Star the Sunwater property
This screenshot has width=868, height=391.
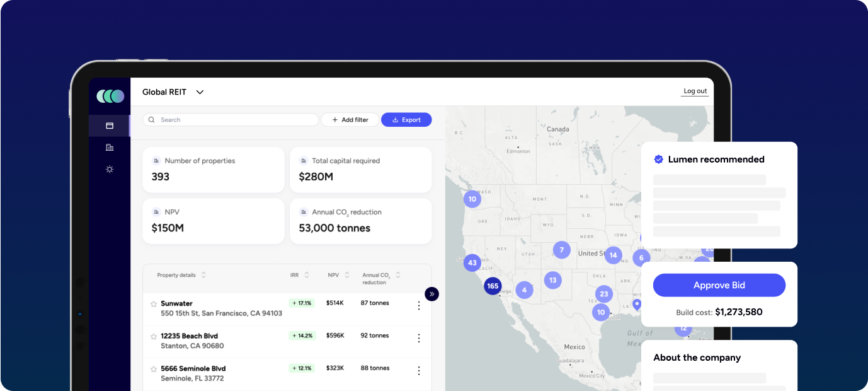pyautogui.click(x=154, y=304)
